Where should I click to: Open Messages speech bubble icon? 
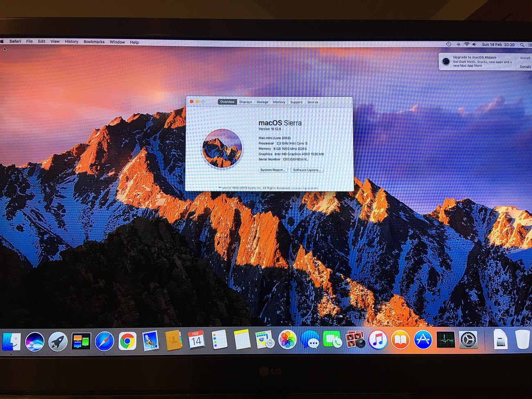(310, 340)
